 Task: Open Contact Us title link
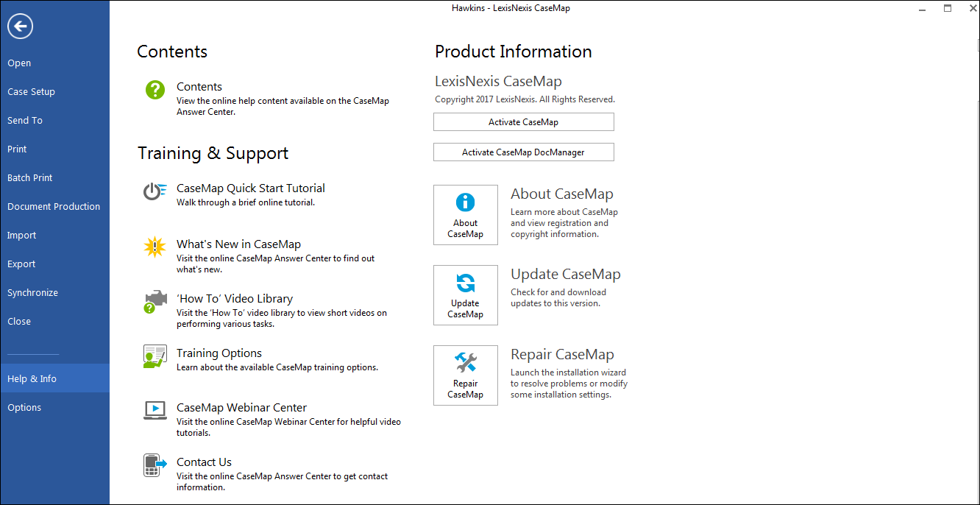pyautogui.click(x=204, y=462)
